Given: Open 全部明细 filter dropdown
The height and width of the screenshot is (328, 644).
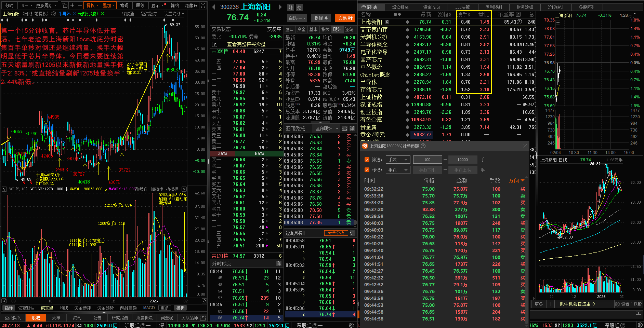Looking at the screenshot, I should (327, 128).
